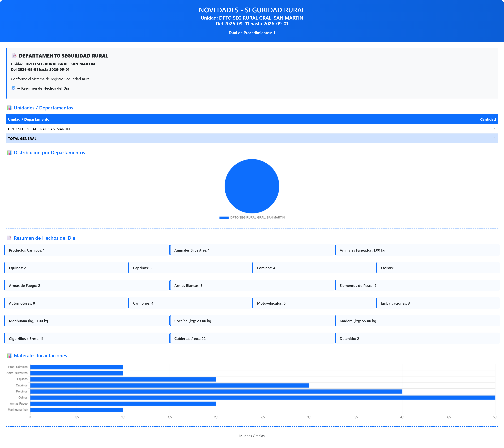Screen dimensions: 504x448
Task: Select the Productos Cárnicos summary card
Action: point(86,250)
